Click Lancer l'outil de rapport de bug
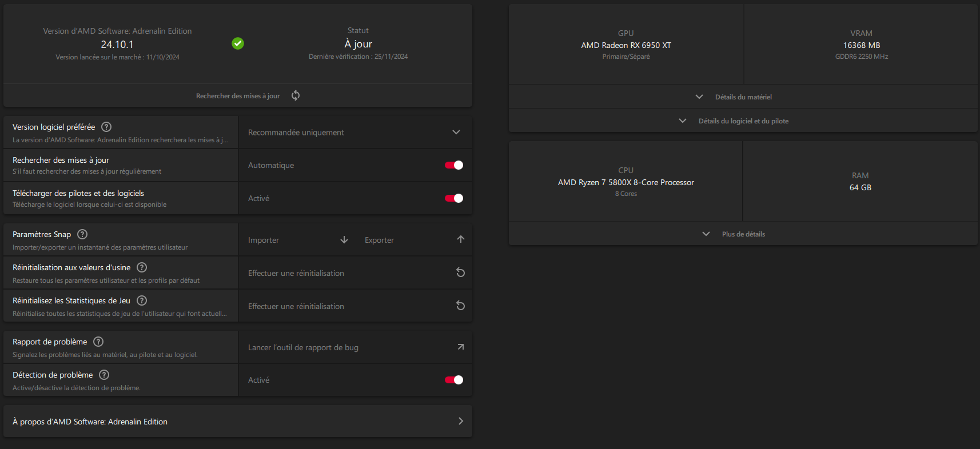The height and width of the screenshot is (449, 980). (x=303, y=347)
